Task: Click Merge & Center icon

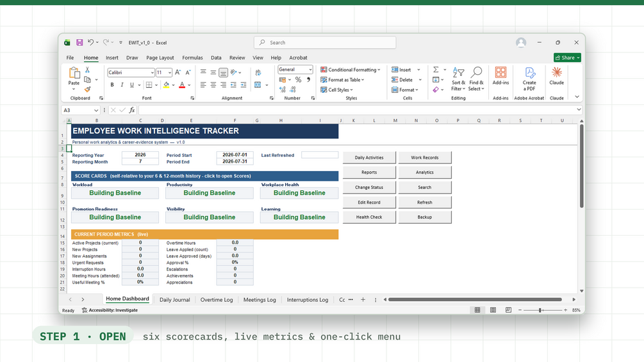Action: coord(258,85)
